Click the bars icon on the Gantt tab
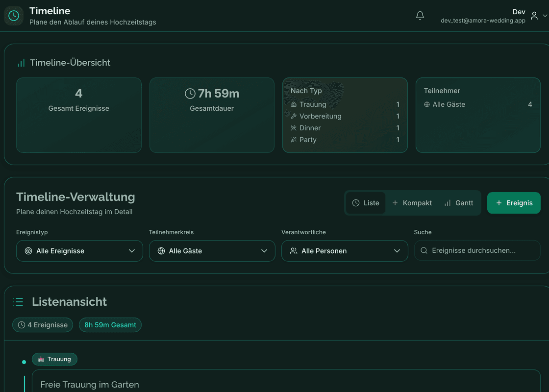This screenshot has width=549, height=392. coord(448,203)
